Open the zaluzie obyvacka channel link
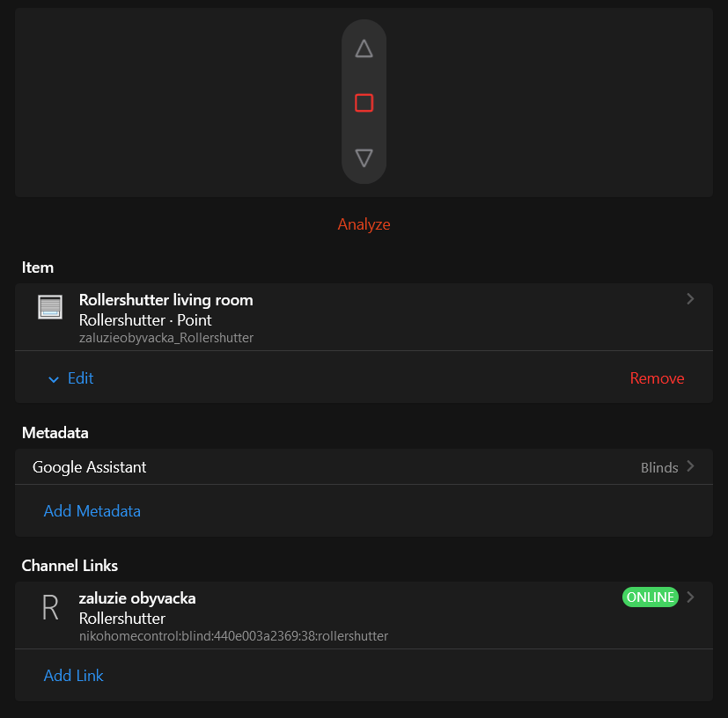This screenshot has height=718, width=728. 137,598
